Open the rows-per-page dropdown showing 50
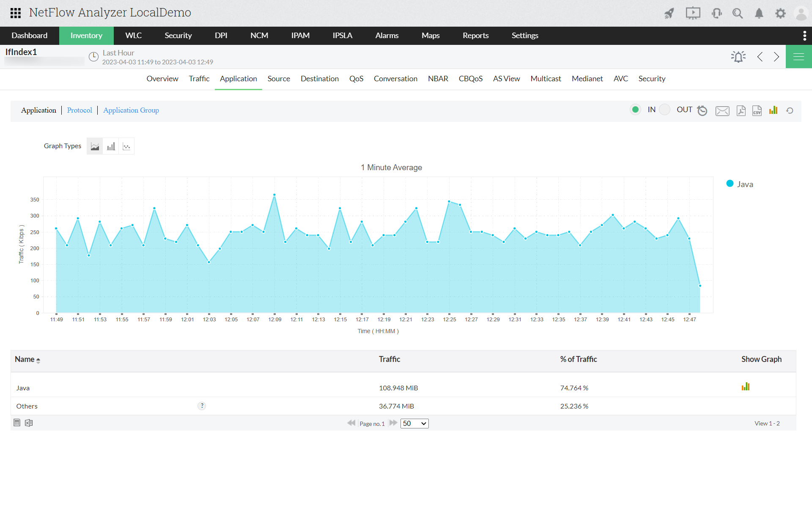The height and width of the screenshot is (508, 812). click(x=414, y=423)
